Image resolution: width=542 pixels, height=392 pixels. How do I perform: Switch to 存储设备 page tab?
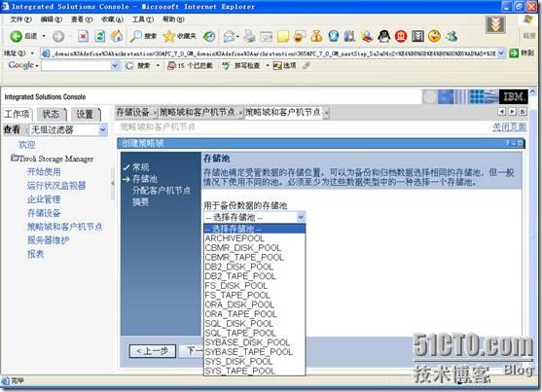tap(132, 112)
